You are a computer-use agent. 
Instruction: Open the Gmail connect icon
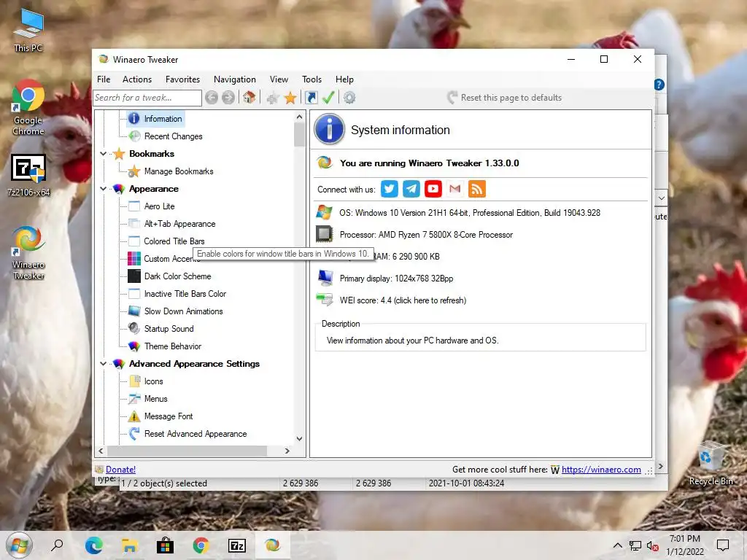[455, 189]
